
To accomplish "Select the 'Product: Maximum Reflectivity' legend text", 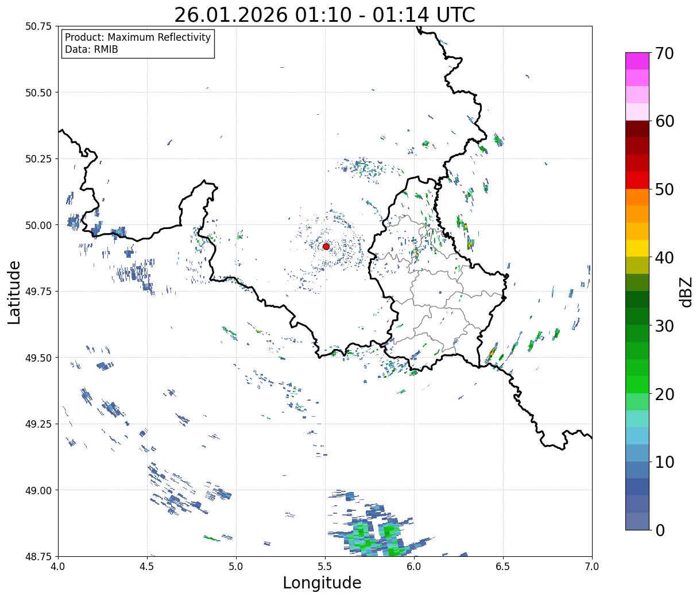I will [x=138, y=37].
